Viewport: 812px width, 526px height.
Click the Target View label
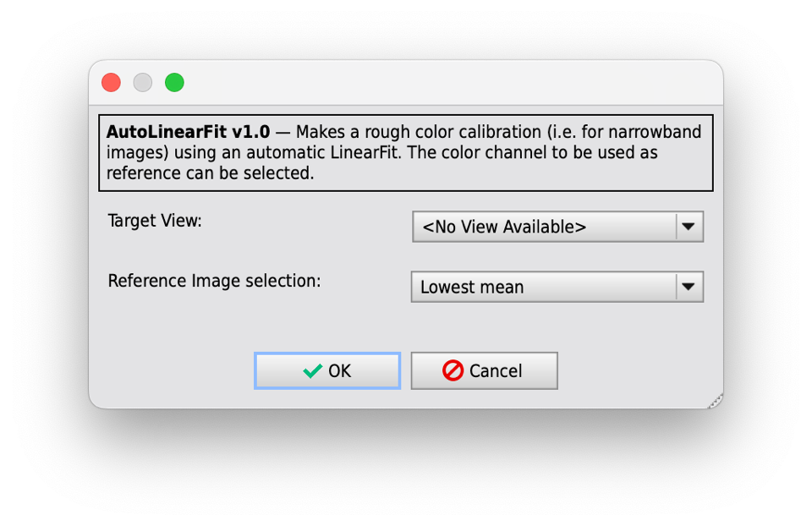[155, 221]
